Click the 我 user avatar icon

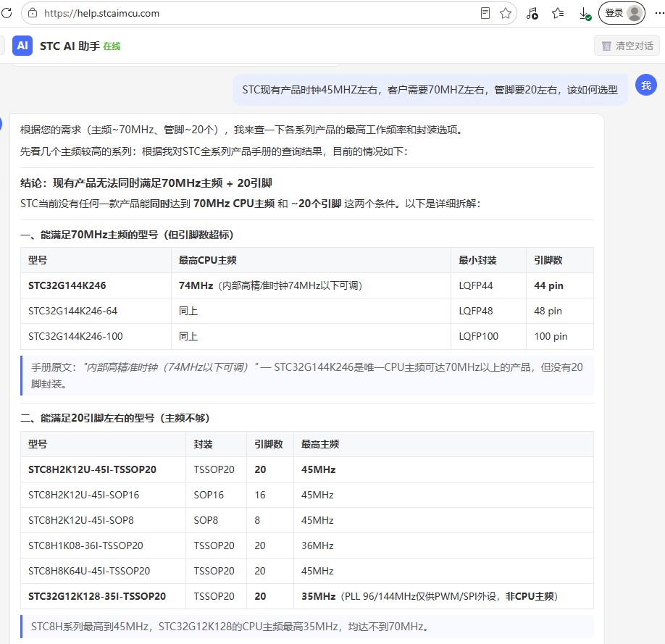pos(645,85)
